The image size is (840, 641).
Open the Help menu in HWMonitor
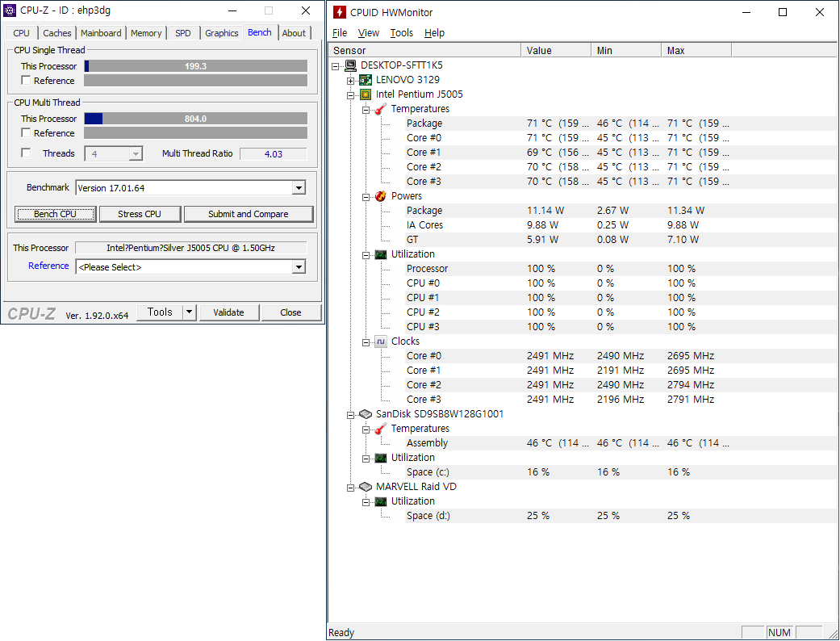tap(434, 32)
